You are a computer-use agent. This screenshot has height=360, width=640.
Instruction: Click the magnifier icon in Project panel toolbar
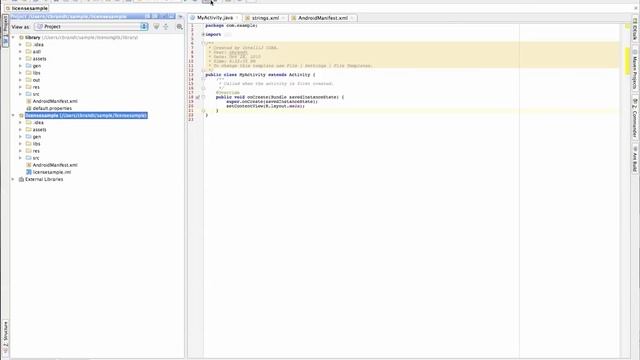(x=179, y=27)
